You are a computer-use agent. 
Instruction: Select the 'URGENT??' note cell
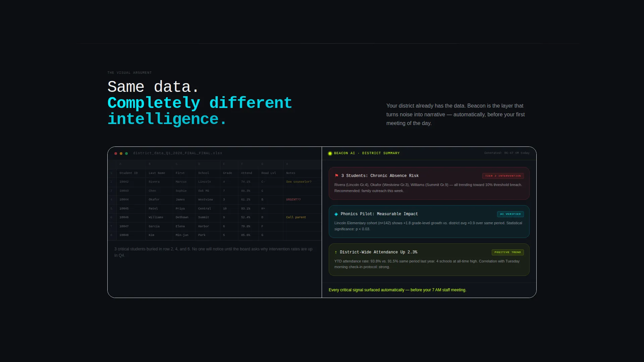pyautogui.click(x=302, y=200)
